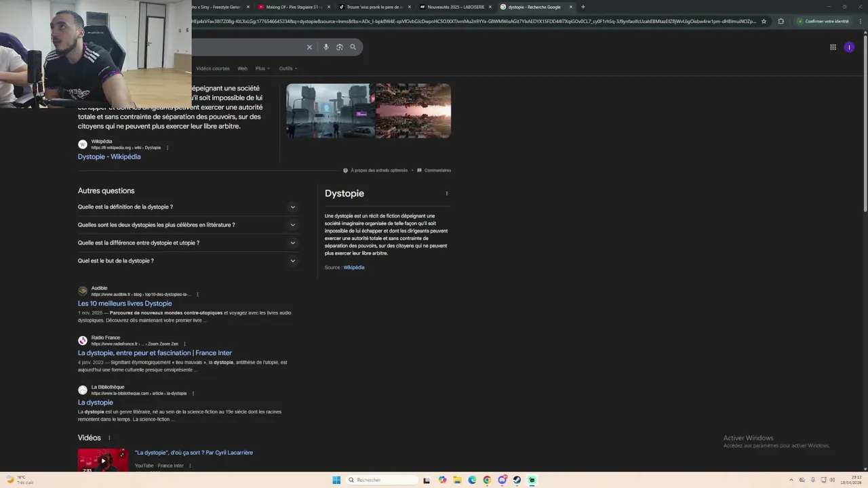This screenshot has height=488, width=868.
Task: Switch to Trouve 'wiss prank' TikTok tab
Action: click(x=374, y=7)
